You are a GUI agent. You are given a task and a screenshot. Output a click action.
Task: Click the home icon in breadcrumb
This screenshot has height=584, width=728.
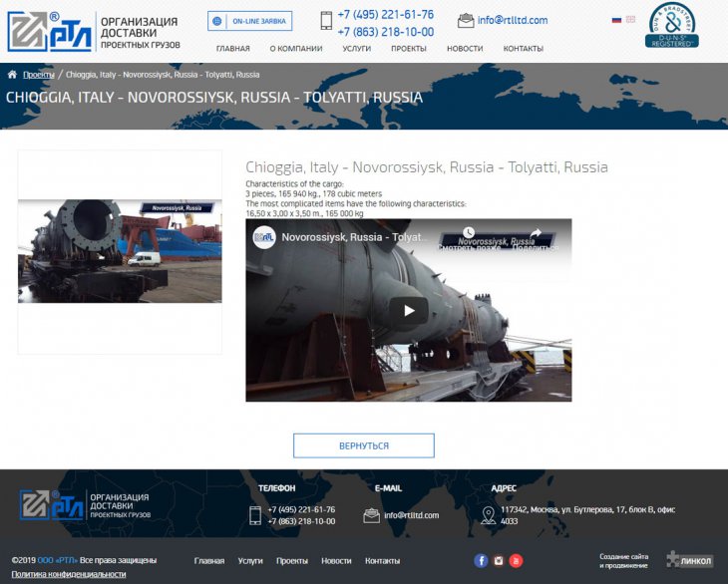[x=12, y=75]
